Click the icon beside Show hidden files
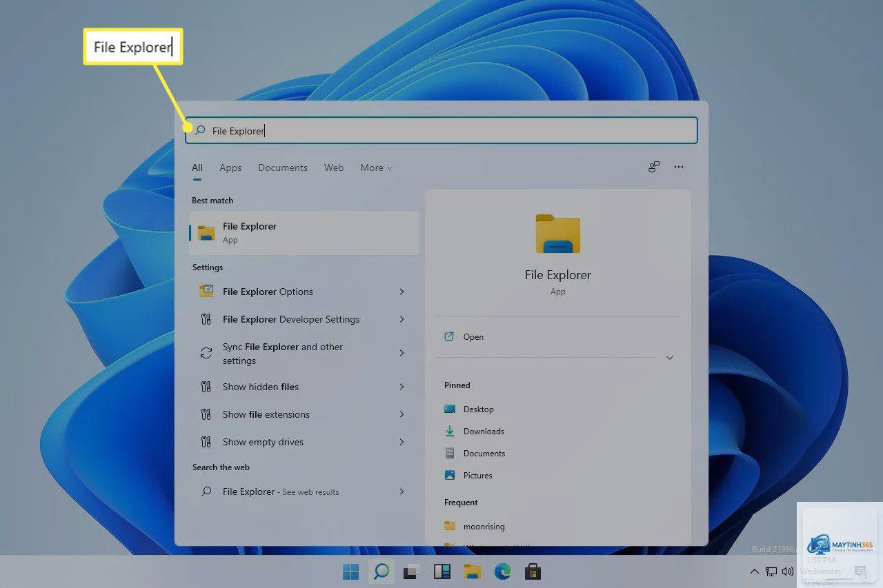The width and height of the screenshot is (883, 588). coord(206,387)
